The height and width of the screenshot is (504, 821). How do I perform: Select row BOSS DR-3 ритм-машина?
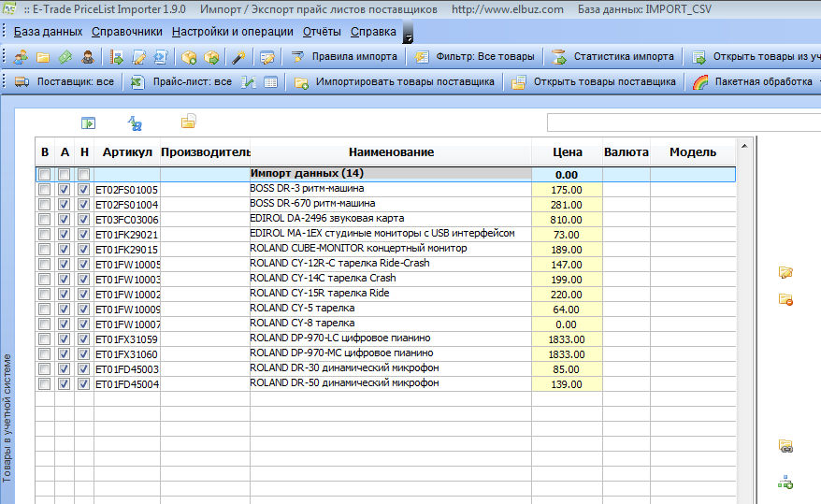click(x=385, y=190)
